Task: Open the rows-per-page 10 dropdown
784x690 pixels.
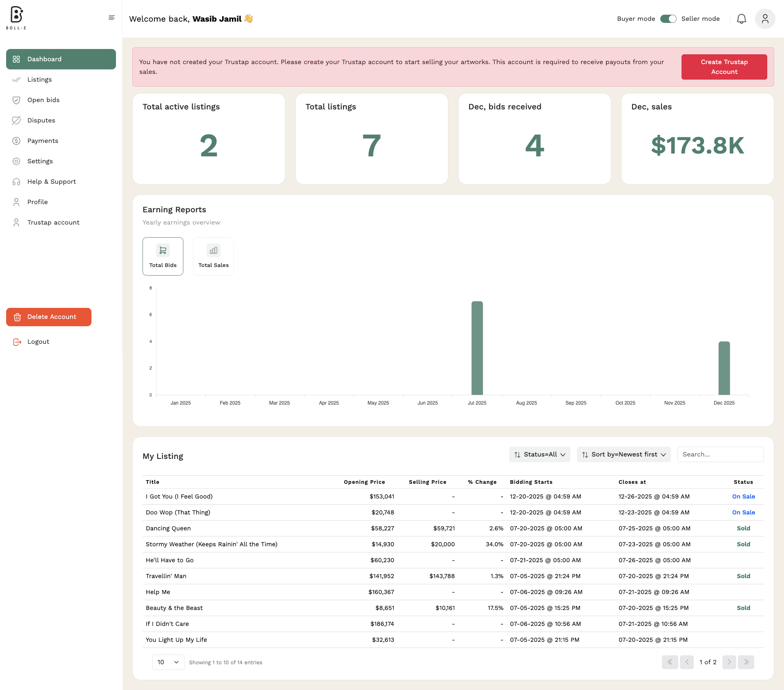Action: click(x=168, y=662)
